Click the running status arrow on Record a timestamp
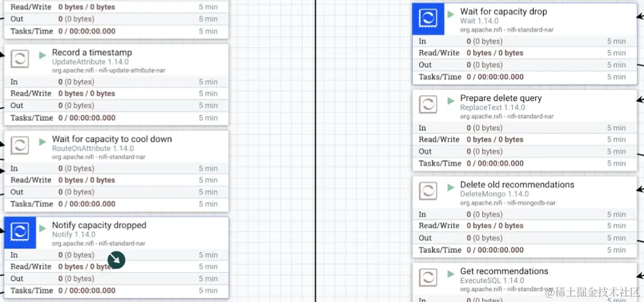644x302 pixels. pyautogui.click(x=43, y=55)
